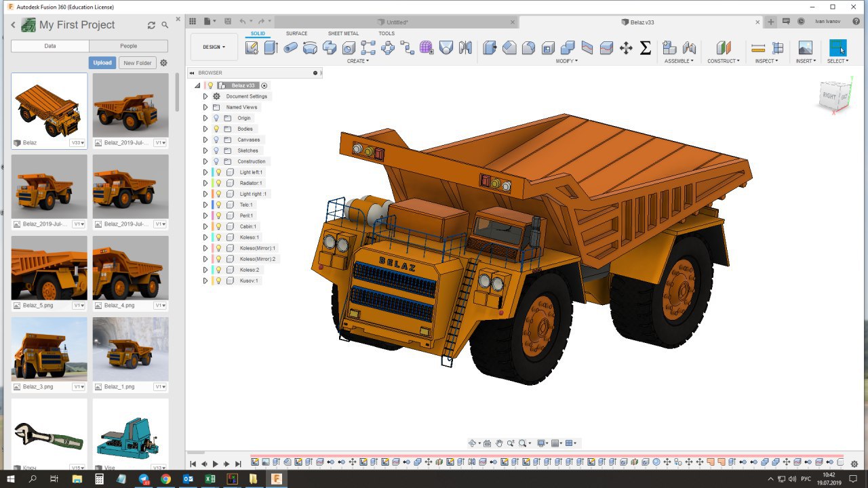868x488 pixels.
Task: Open the TOOLS tab
Action: [x=387, y=33]
